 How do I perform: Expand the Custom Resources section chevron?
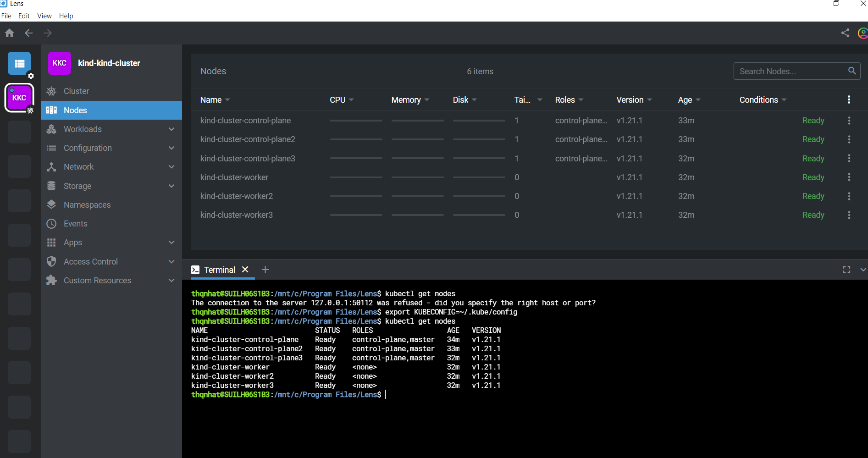click(x=171, y=280)
